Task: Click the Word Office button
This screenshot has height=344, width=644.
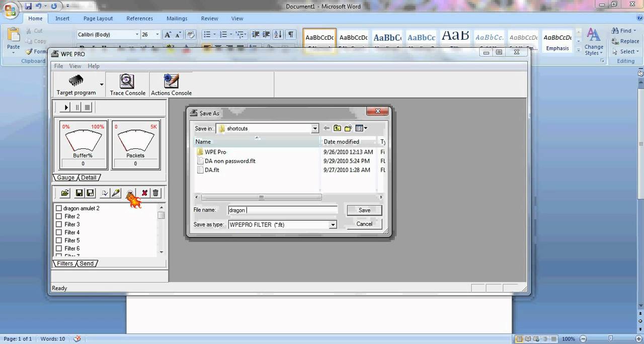Action: pyautogui.click(x=11, y=11)
